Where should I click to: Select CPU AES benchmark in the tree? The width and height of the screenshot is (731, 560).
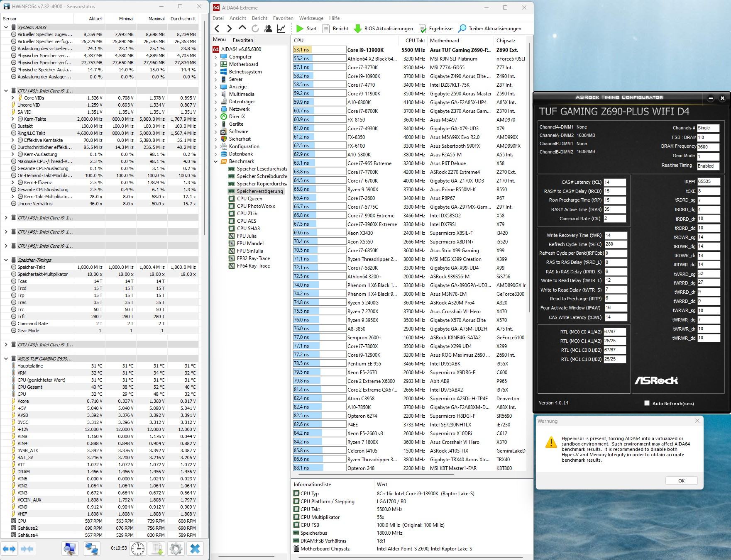pos(247,221)
